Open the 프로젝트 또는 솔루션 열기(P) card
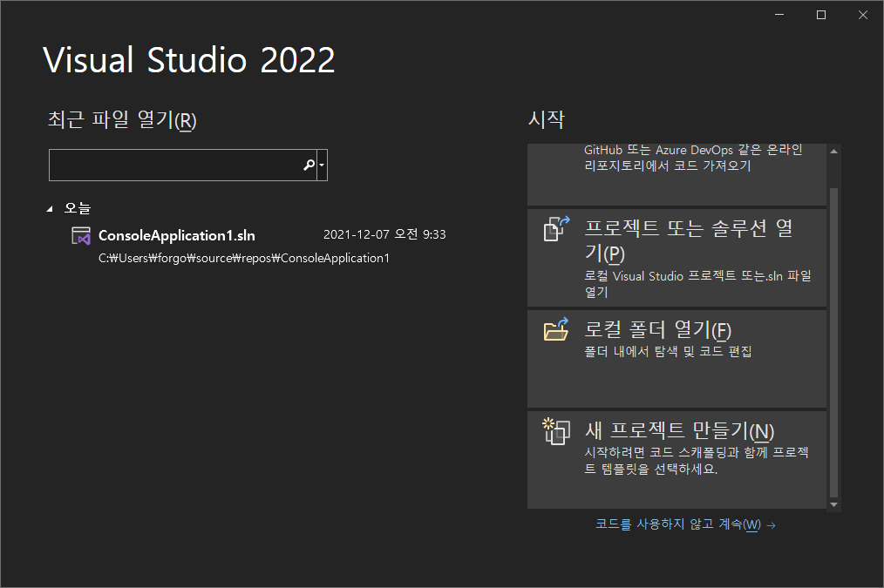Image resolution: width=884 pixels, height=588 pixels. pyautogui.click(x=677, y=258)
